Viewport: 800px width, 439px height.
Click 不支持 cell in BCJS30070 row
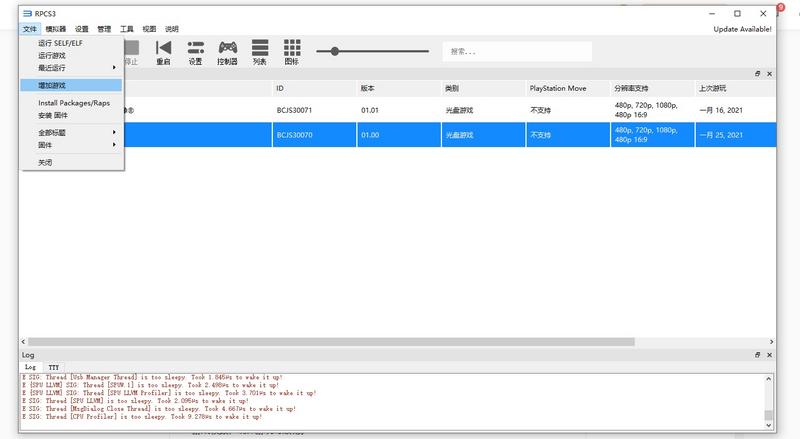coord(540,135)
